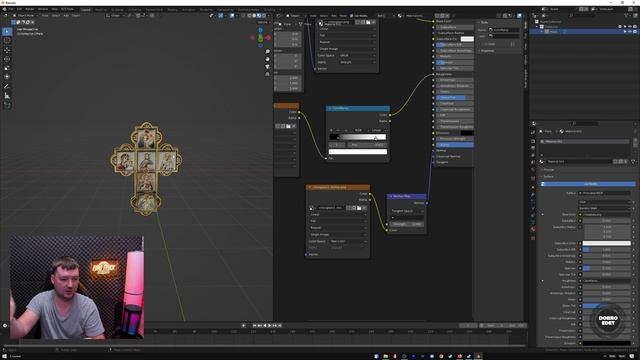Click Name field in Node sidebar

pyautogui.click(x=505, y=30)
